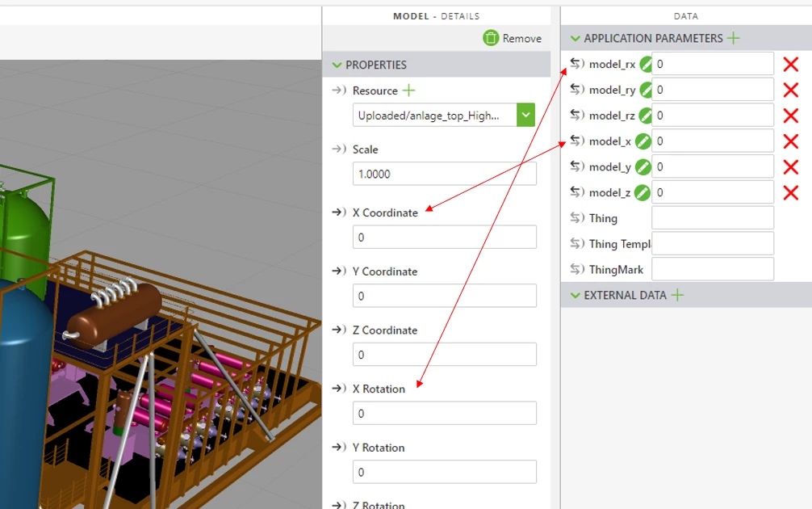Collapse the EXTERNAL DATA section

pos(576,296)
